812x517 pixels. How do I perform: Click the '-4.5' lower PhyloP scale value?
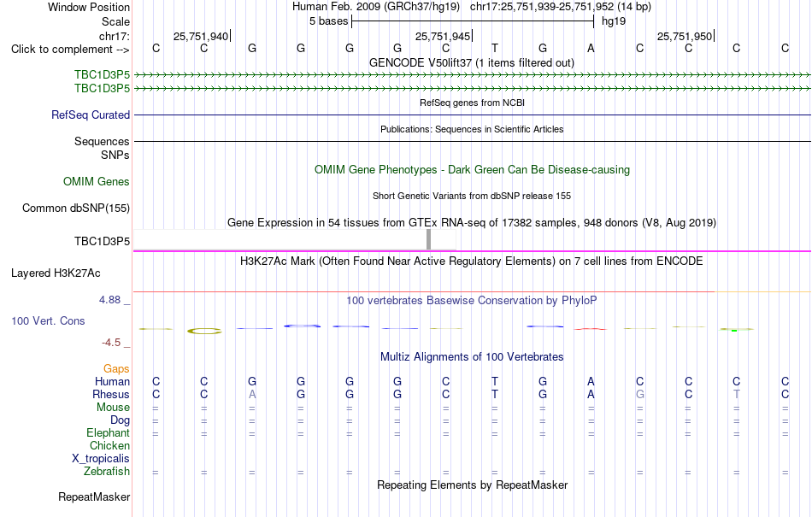111,342
